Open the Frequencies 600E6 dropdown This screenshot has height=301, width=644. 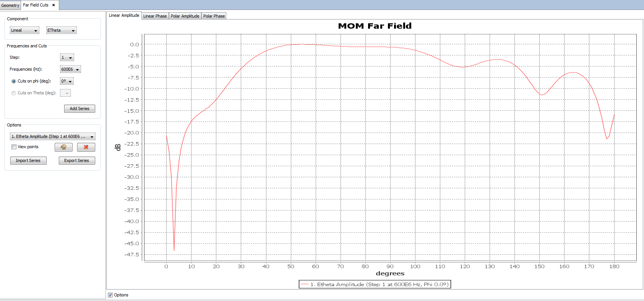70,69
